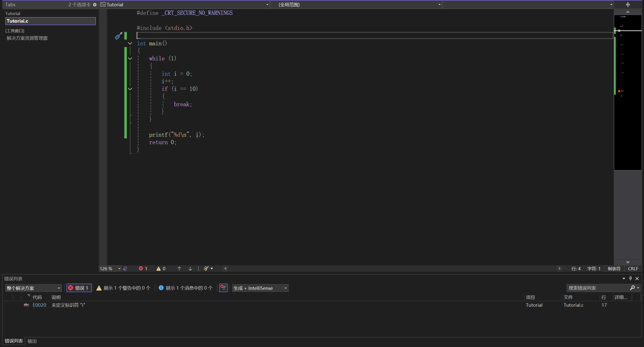
Task: Click the horizontal scrollbar right arrow
Action: pyautogui.click(x=559, y=268)
